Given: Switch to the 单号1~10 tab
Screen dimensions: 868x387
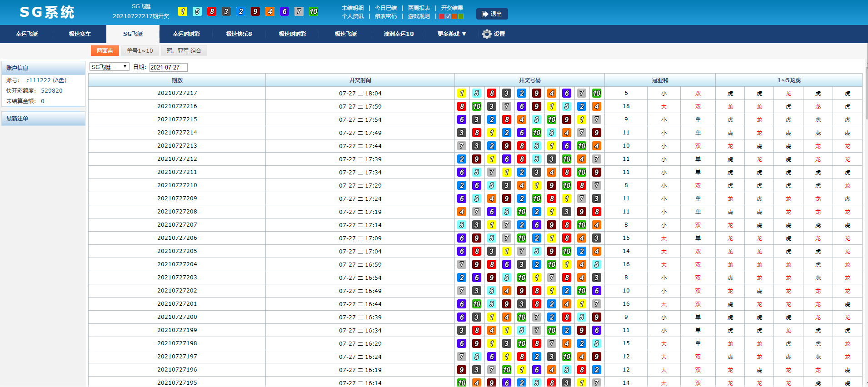Looking at the screenshot, I should pos(140,51).
